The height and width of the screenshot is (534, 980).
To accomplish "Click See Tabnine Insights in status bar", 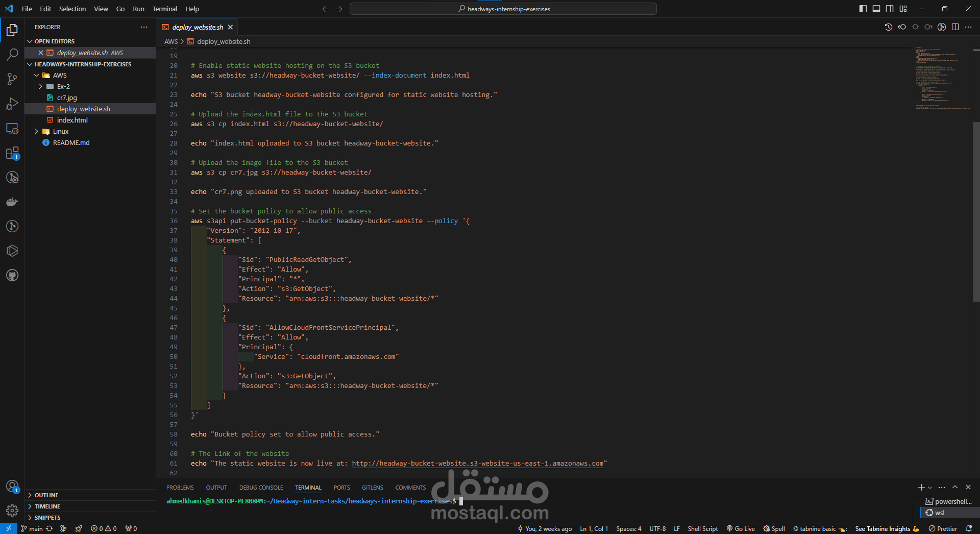I will click(887, 528).
